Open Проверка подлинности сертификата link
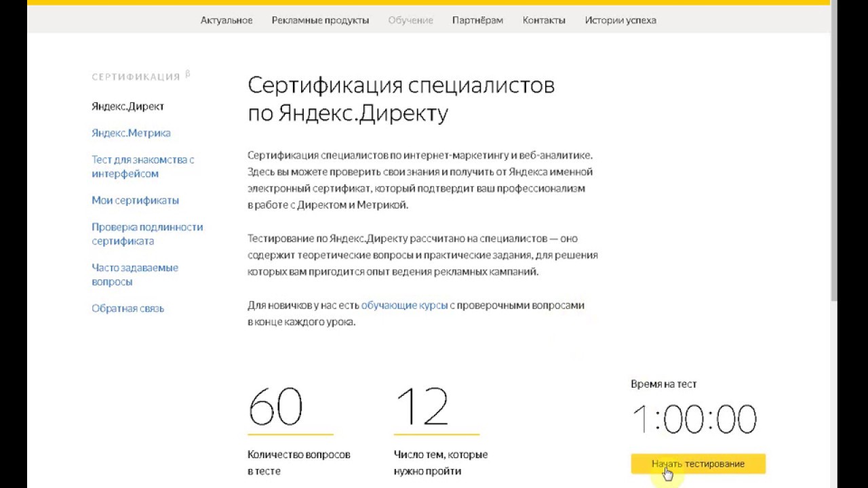 [x=147, y=234]
